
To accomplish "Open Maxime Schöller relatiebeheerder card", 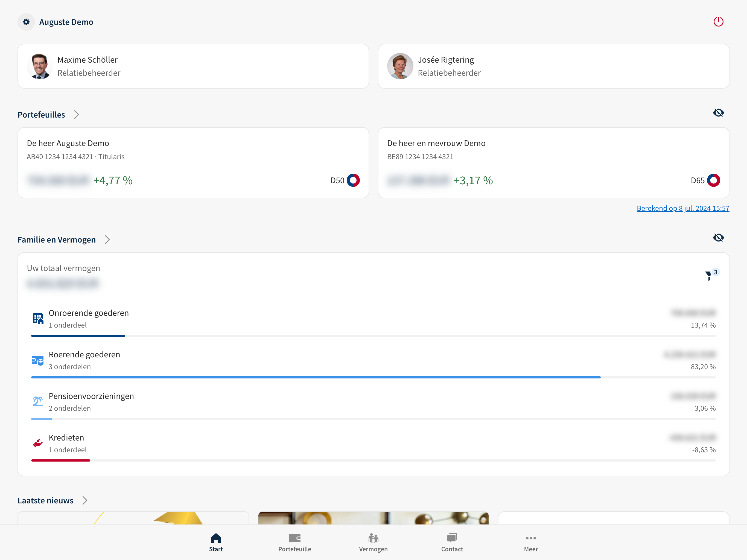I will coord(193,66).
